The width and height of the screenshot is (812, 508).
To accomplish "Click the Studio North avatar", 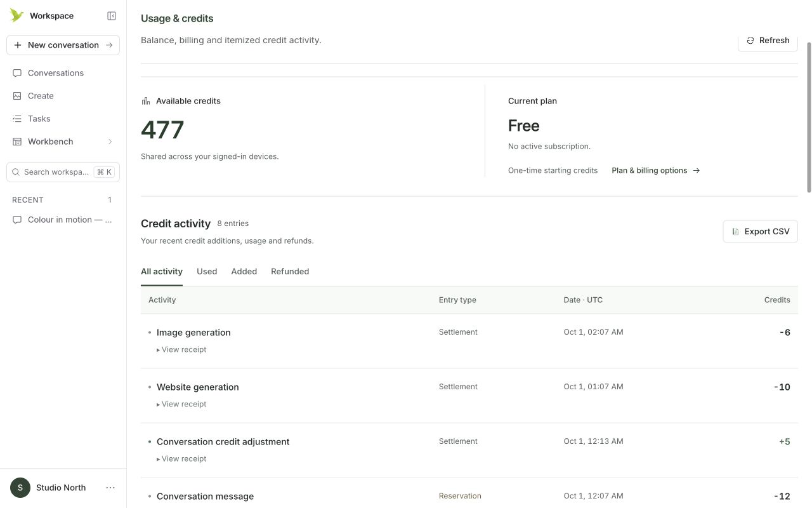I will click(x=20, y=488).
